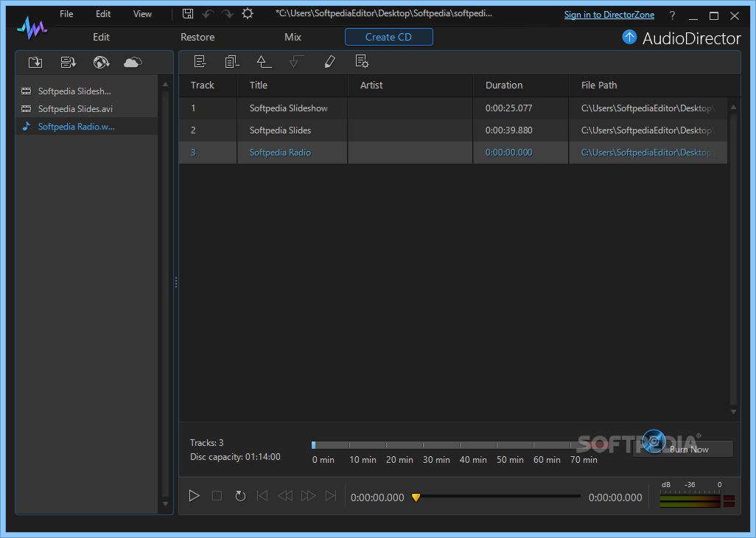
Task: Start playback with the Play button
Action: tap(194, 495)
